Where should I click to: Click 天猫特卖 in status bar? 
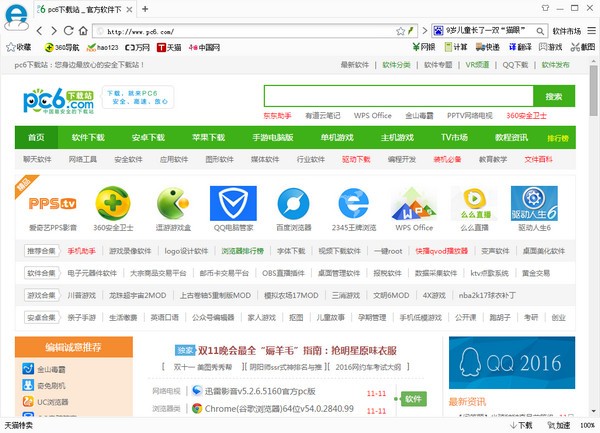18,425
